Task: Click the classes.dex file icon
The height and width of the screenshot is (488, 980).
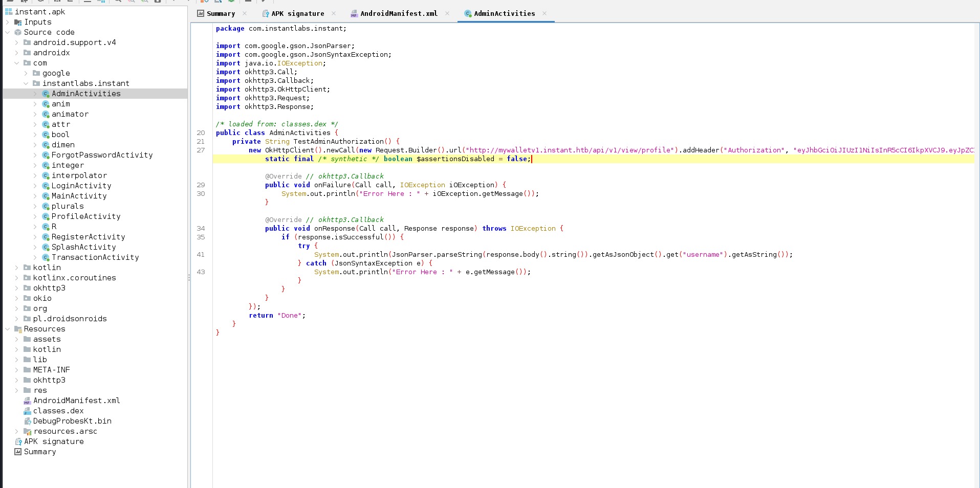Action: pos(27,411)
